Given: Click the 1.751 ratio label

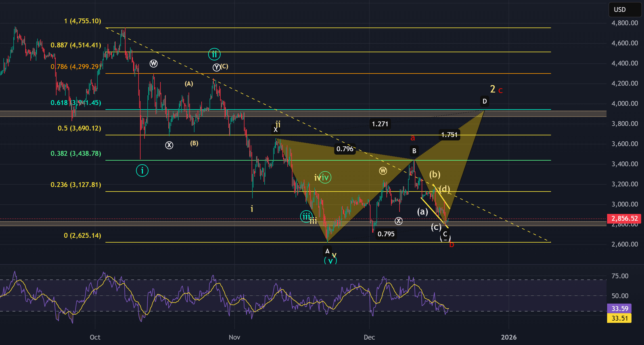Looking at the screenshot, I should (x=449, y=134).
